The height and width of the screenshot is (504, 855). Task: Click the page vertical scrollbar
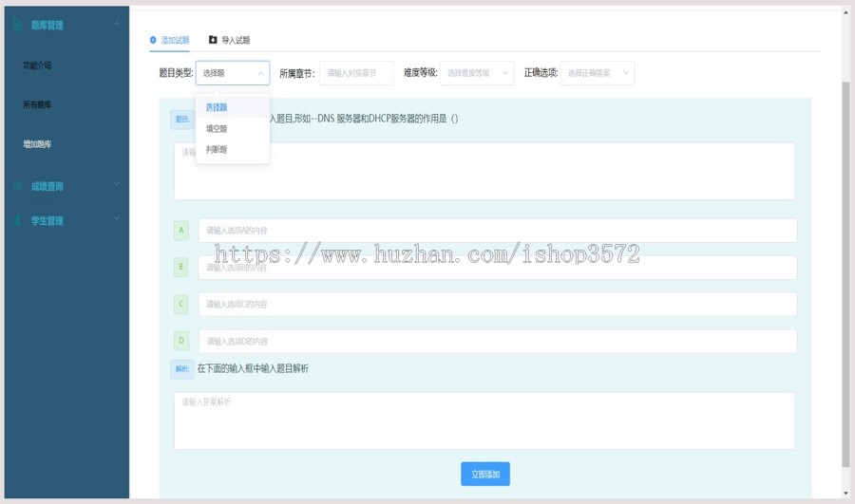[845, 275]
